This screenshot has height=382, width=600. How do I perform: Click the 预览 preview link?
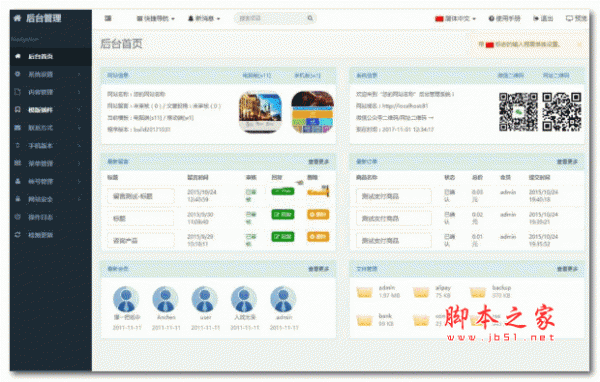click(x=576, y=18)
